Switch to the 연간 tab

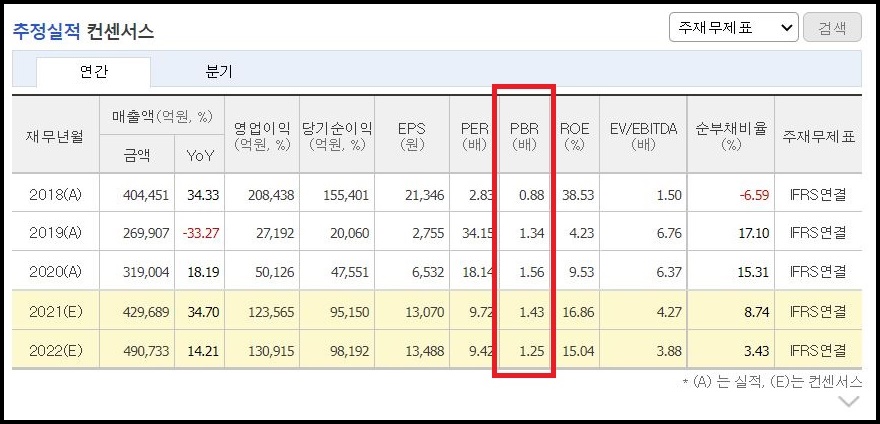pos(94,72)
